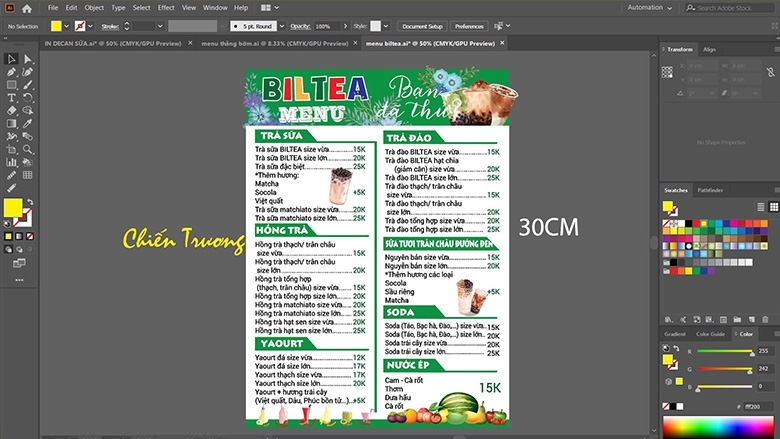This screenshot has height=439, width=780.
Task: Set toolbox mode to Gradient
Action: [x=19, y=236]
